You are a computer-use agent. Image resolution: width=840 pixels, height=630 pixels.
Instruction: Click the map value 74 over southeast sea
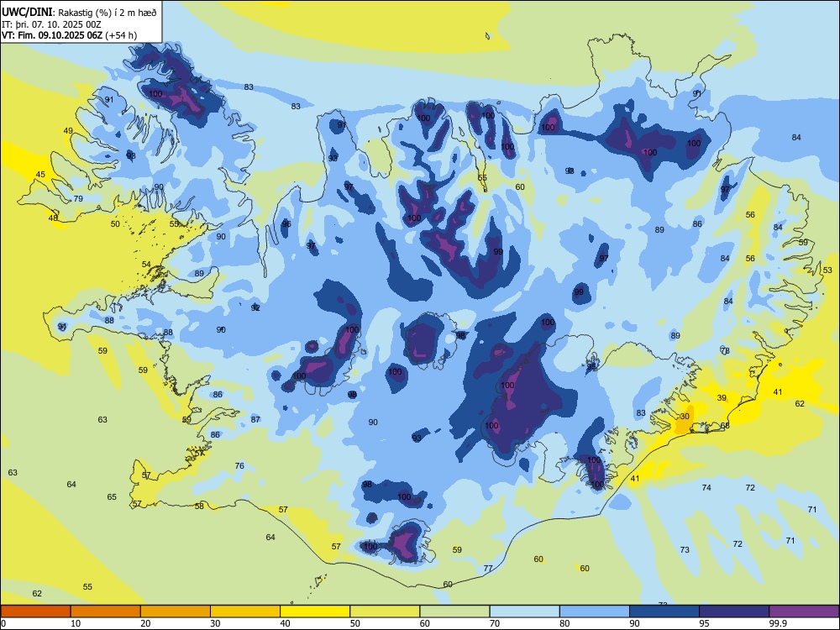[706, 487]
